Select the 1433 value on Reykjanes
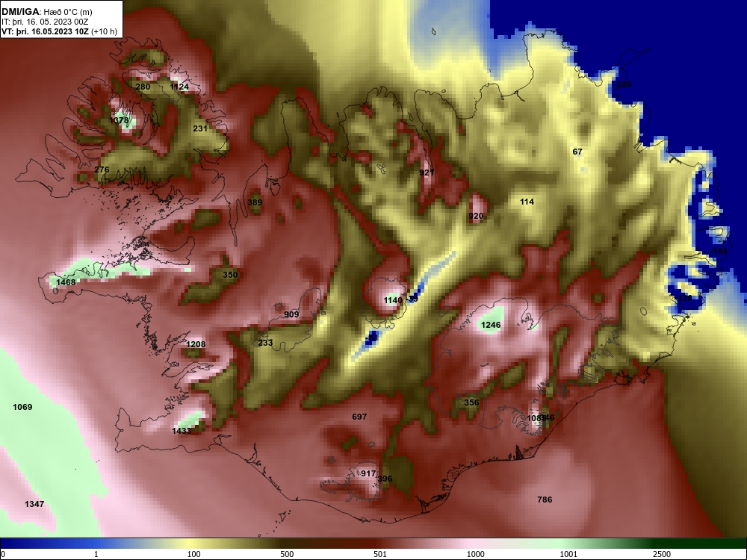This screenshot has width=747, height=560. point(182,431)
